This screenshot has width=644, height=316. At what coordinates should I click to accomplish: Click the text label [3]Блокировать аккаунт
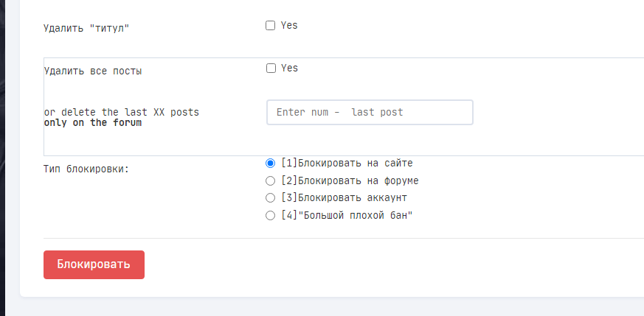[x=344, y=198]
